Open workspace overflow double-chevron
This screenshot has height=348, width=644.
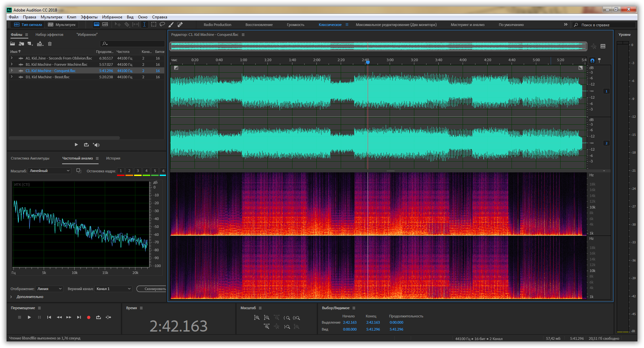[565, 24]
